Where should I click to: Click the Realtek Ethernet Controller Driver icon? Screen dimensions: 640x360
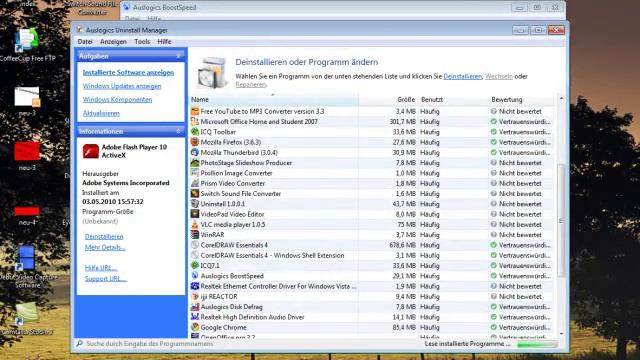point(195,286)
